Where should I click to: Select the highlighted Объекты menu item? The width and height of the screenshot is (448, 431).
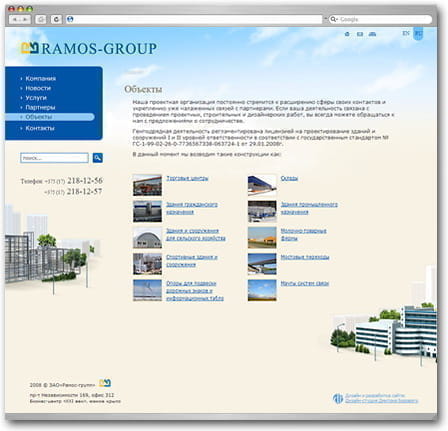pos(50,117)
